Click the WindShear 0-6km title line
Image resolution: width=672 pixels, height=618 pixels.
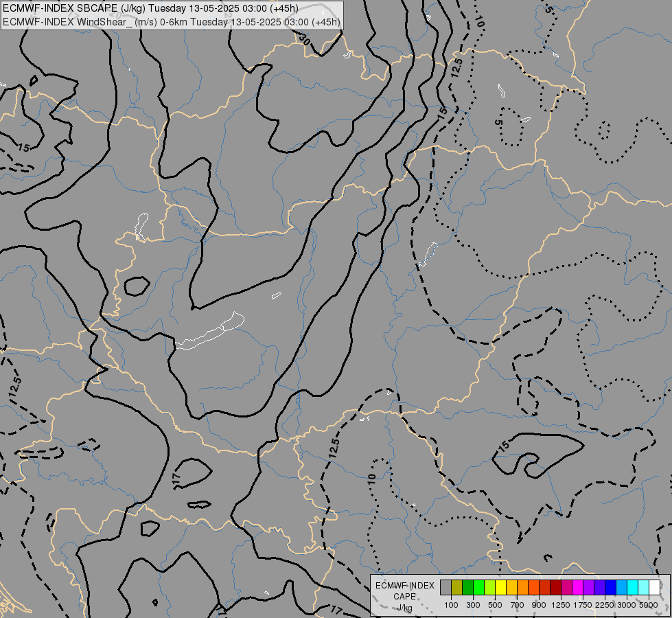click(172, 22)
